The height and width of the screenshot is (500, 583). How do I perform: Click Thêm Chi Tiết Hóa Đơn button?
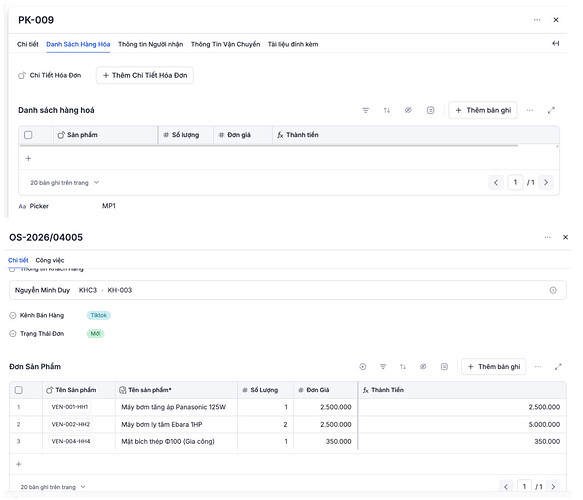click(x=145, y=75)
